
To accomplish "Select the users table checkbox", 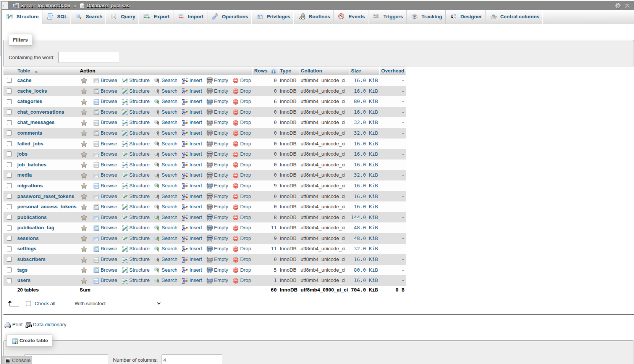I will [x=10, y=280].
